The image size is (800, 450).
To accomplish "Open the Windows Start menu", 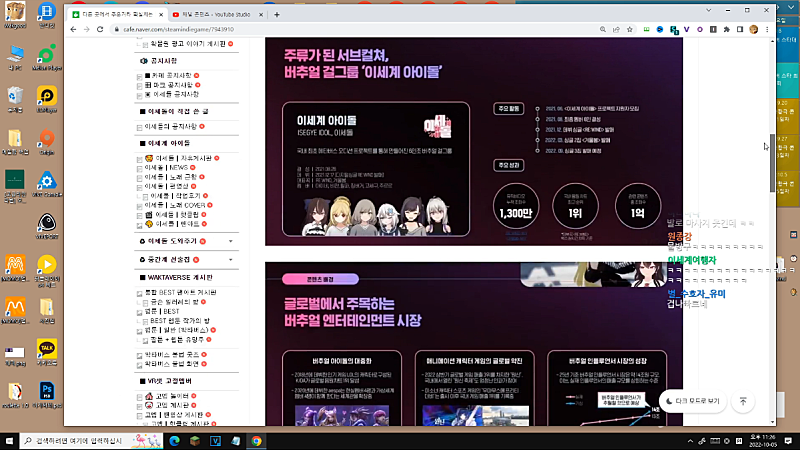I will pyautogui.click(x=9, y=441).
